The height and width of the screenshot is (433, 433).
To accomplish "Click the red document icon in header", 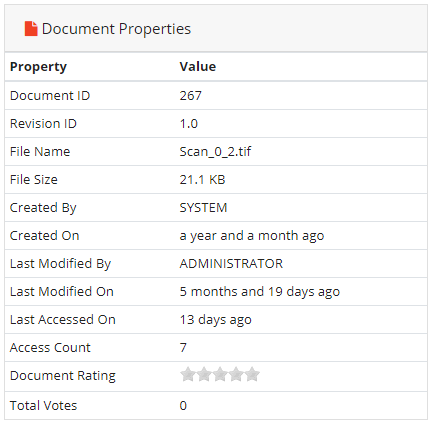I will pos(31,29).
